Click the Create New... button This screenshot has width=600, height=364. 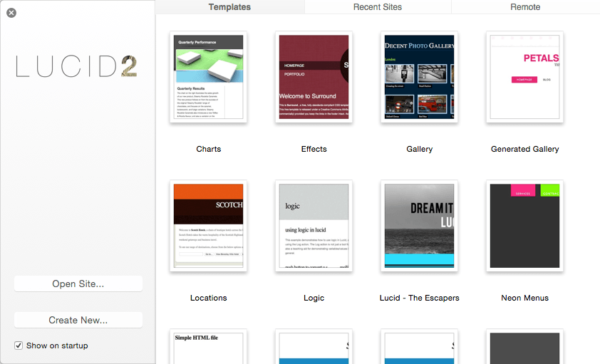pos(78,320)
